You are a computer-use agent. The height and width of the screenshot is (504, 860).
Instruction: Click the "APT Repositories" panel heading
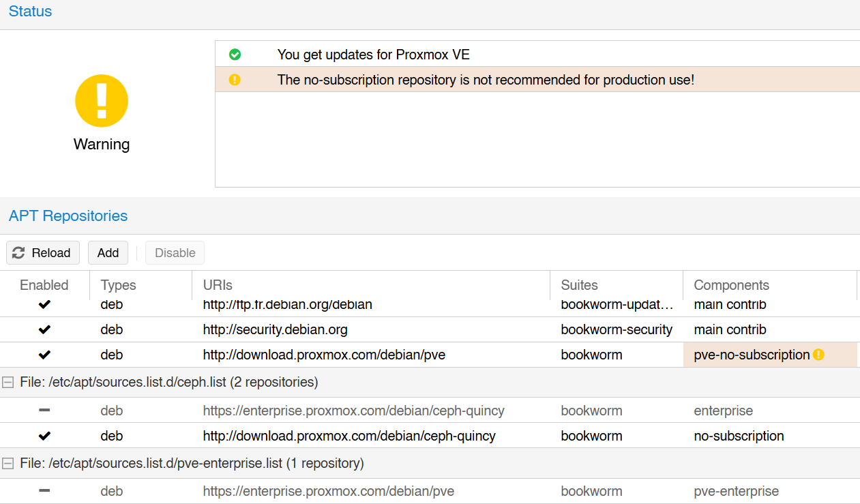(x=68, y=216)
